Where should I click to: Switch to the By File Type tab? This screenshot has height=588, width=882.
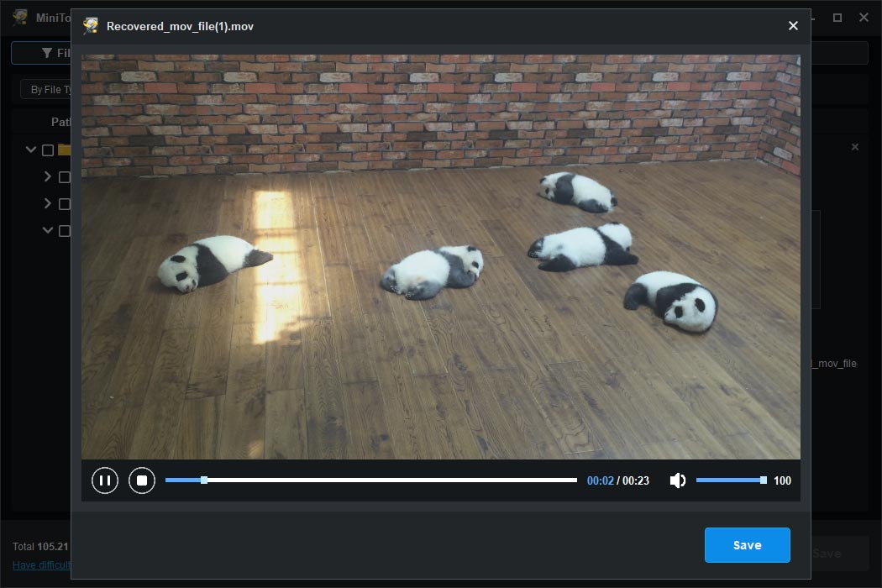click(50, 90)
